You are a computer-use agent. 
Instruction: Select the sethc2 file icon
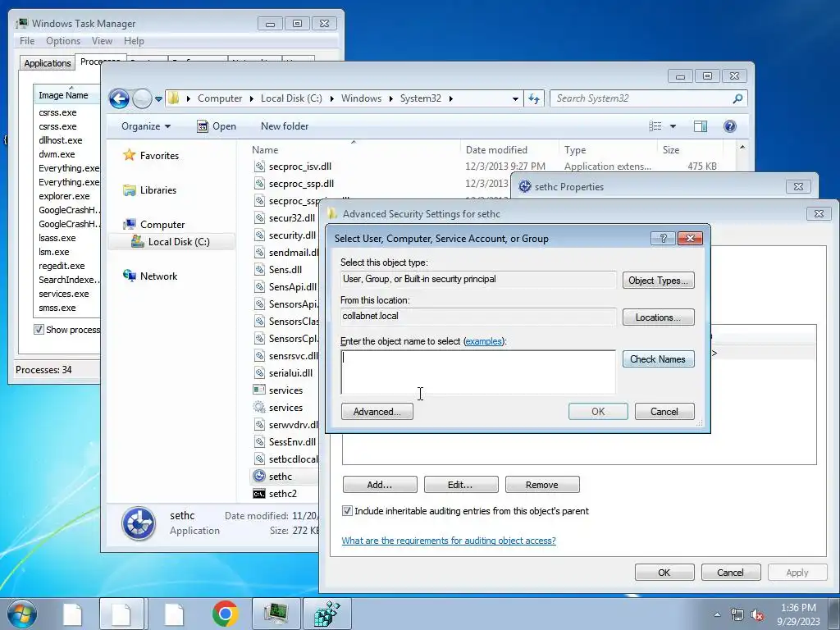point(259,494)
